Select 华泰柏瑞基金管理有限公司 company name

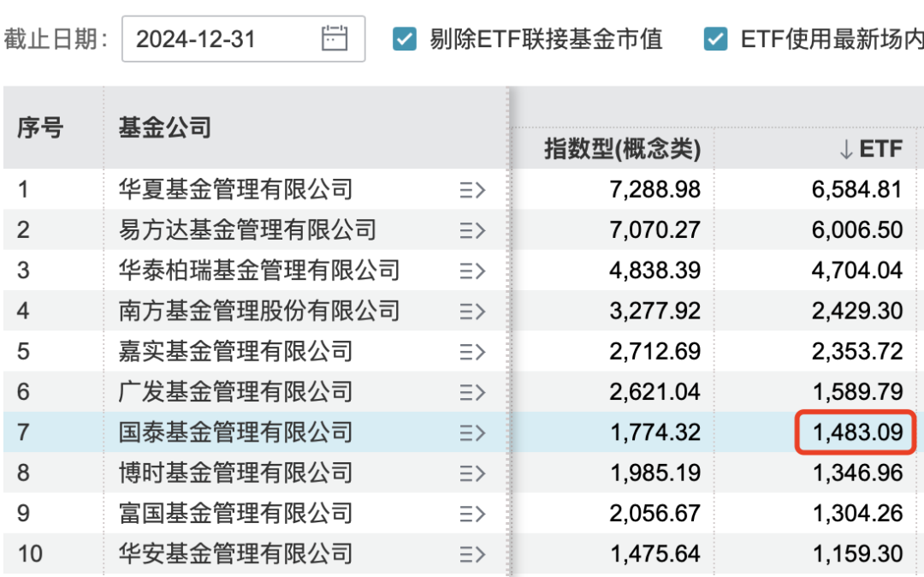(x=258, y=270)
